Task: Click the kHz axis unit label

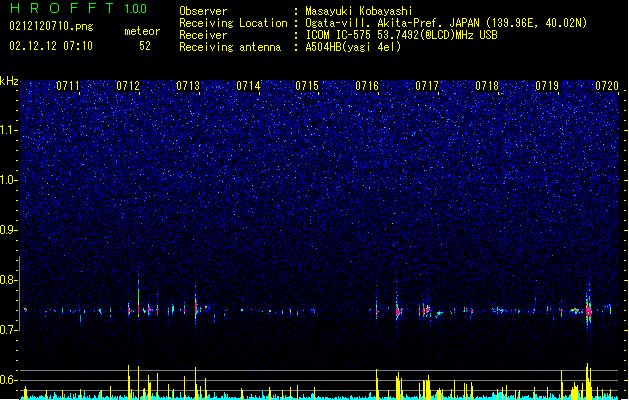Action: (9, 81)
